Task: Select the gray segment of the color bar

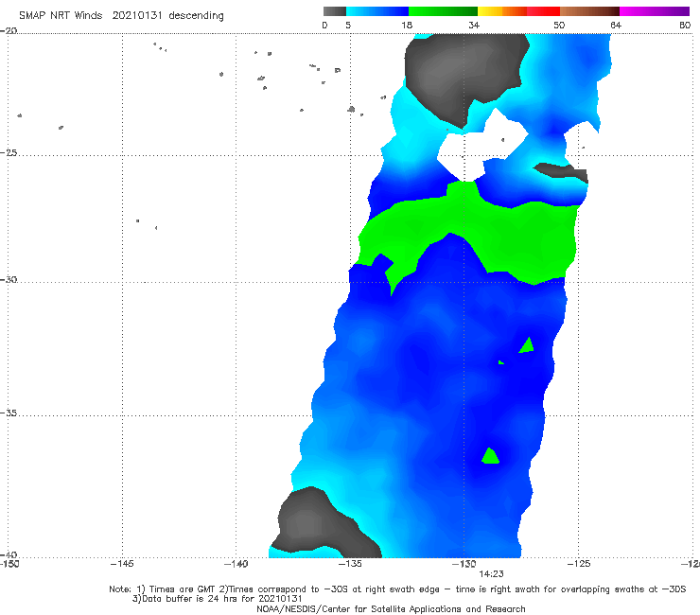Action: coord(334,11)
